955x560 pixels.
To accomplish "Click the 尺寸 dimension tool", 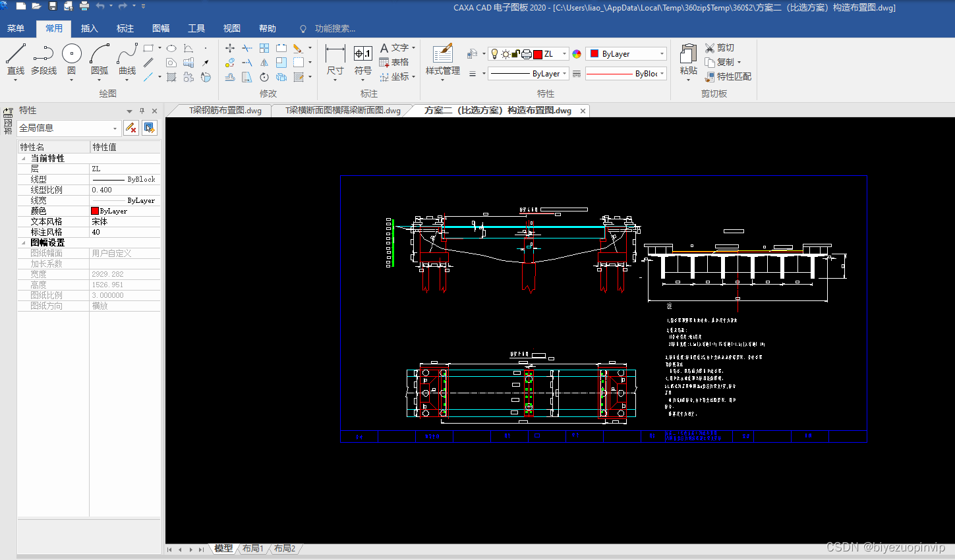I will click(335, 55).
